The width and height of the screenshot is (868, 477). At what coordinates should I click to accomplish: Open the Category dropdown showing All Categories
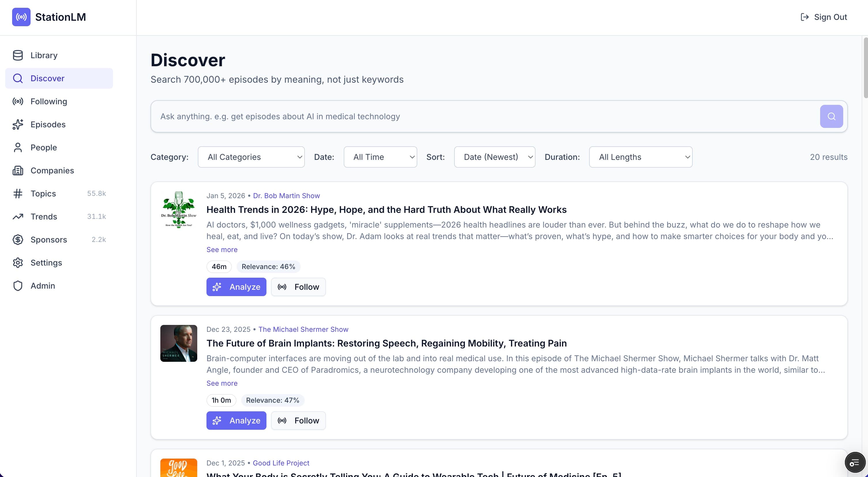pyautogui.click(x=251, y=157)
